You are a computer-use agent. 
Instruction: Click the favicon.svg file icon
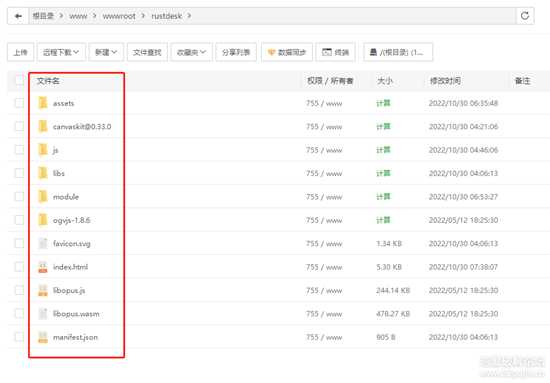click(x=43, y=243)
